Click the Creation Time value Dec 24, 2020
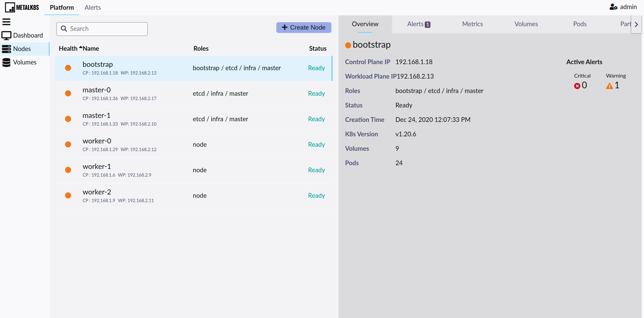644x318 pixels. [433, 120]
